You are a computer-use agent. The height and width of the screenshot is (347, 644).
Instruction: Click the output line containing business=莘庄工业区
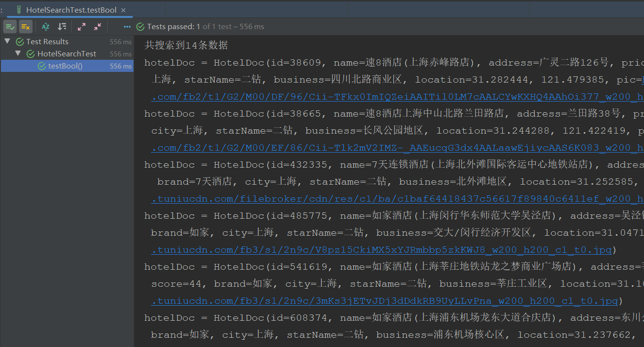pyautogui.click(x=397, y=284)
